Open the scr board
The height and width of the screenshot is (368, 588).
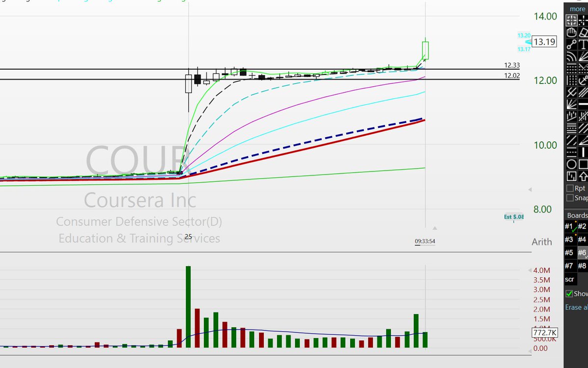click(x=570, y=279)
